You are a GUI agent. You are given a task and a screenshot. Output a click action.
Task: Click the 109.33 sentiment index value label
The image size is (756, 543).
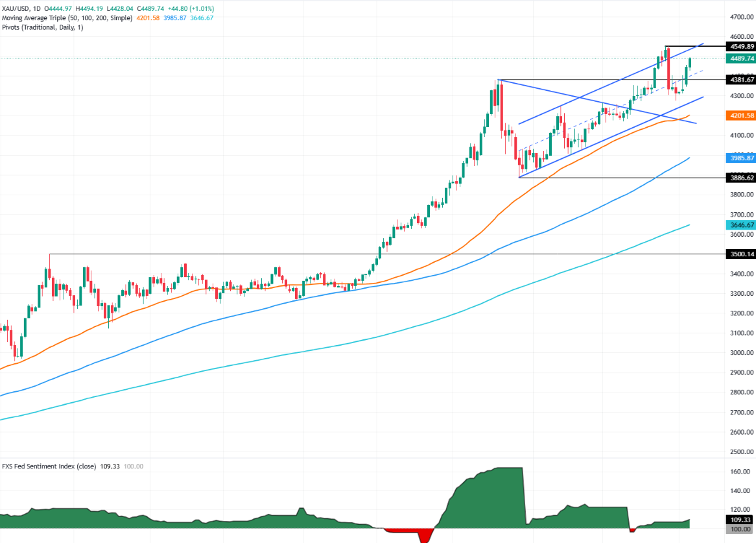(742, 520)
